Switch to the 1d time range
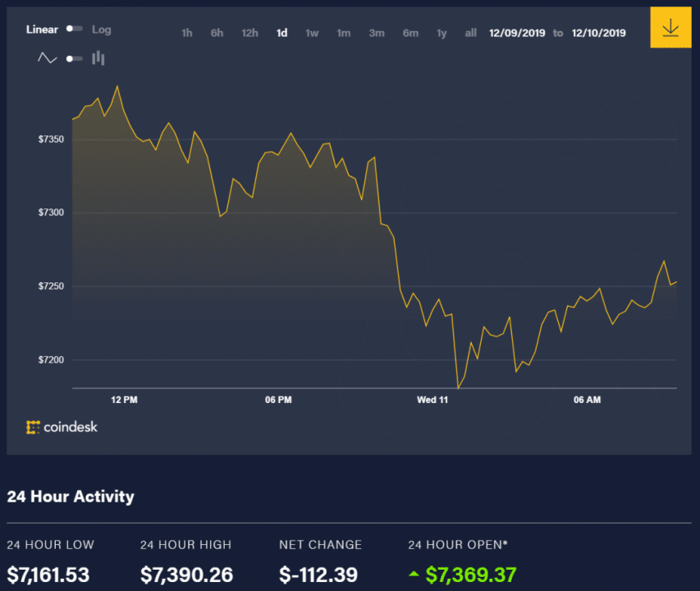700x591 pixels. [281, 33]
